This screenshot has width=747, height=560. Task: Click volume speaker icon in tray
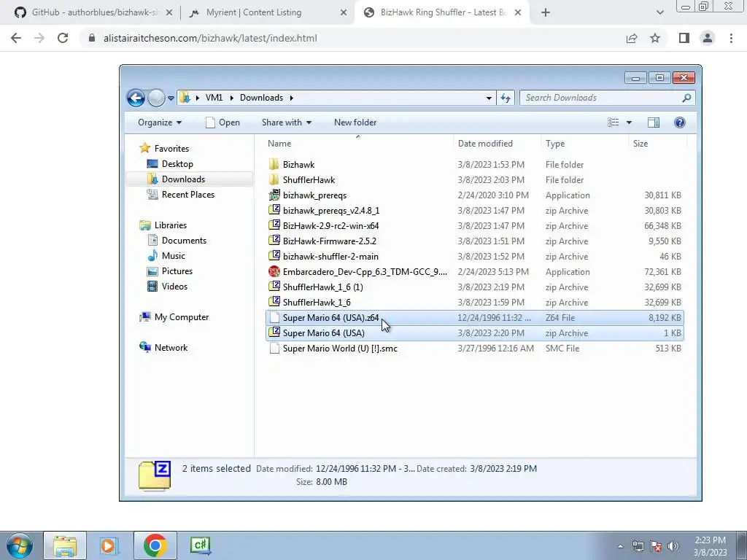click(673, 545)
